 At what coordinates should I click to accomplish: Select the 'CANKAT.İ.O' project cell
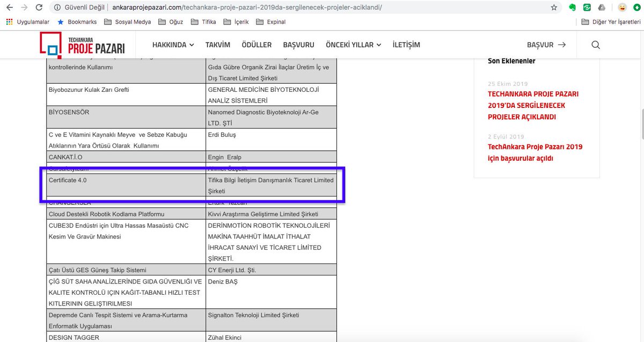coord(127,157)
